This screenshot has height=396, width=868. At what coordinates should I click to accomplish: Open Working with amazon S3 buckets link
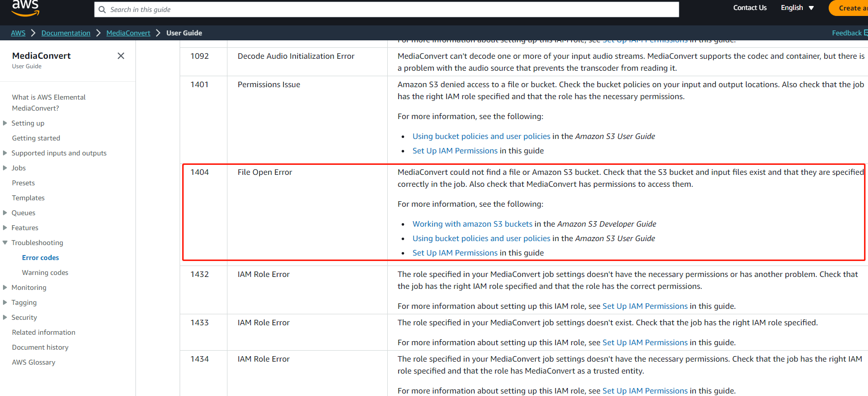472,224
